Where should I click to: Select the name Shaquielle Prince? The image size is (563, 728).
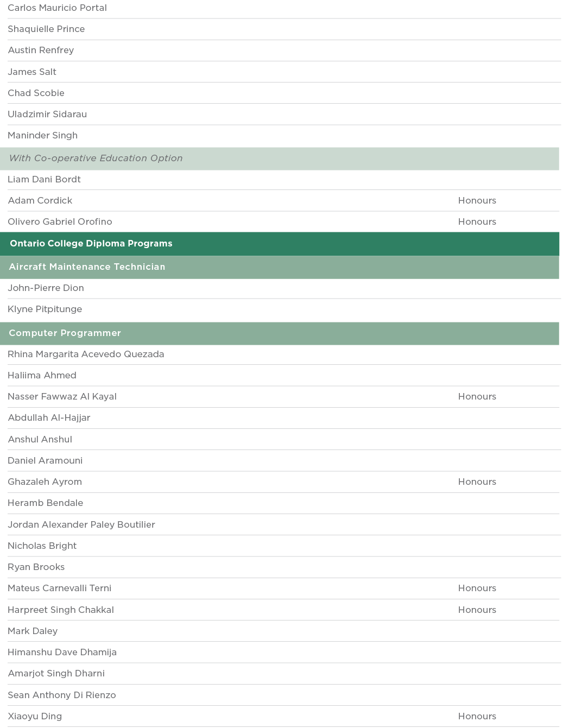(46, 29)
